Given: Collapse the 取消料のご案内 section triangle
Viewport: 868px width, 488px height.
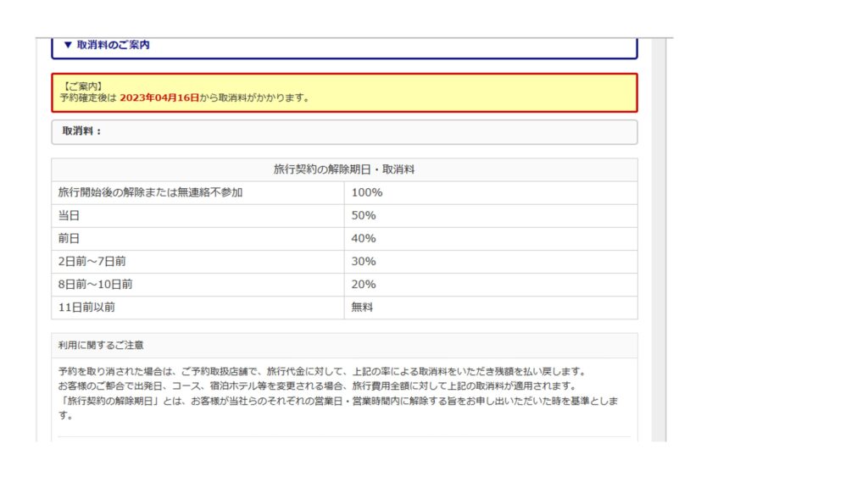Looking at the screenshot, I should [x=68, y=45].
